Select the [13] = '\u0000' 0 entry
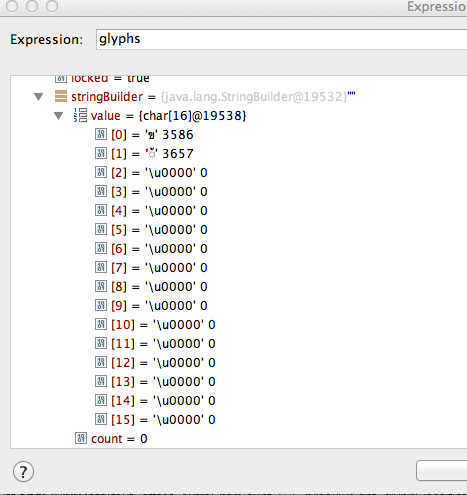 [x=163, y=382]
